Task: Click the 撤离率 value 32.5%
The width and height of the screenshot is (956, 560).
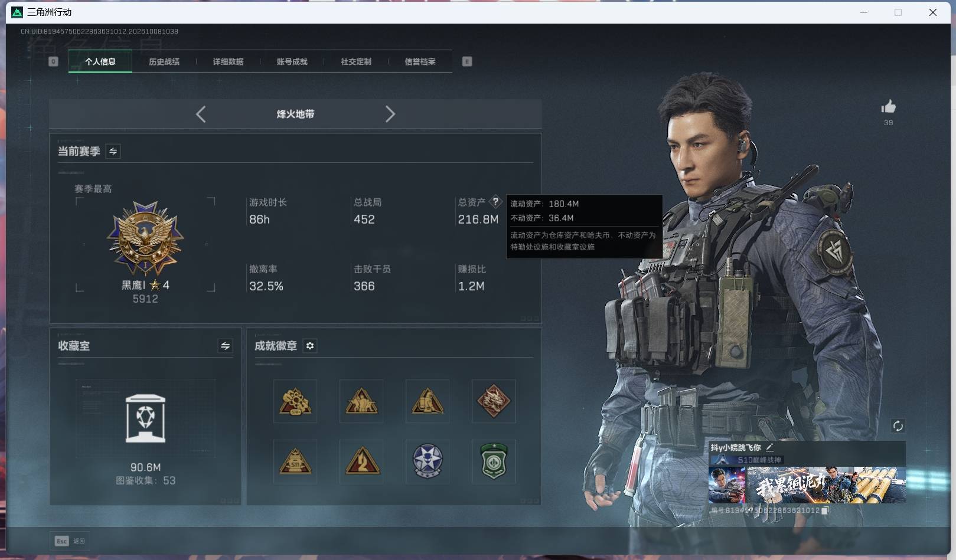Action: point(266,286)
